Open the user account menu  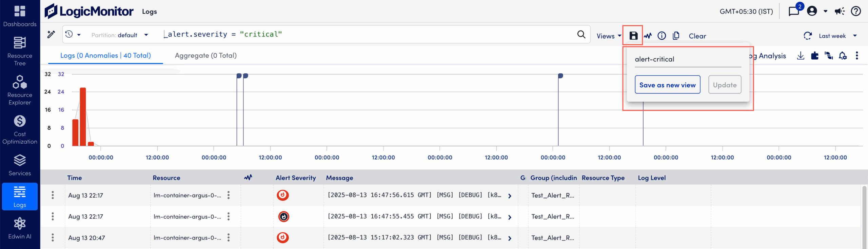(x=817, y=11)
